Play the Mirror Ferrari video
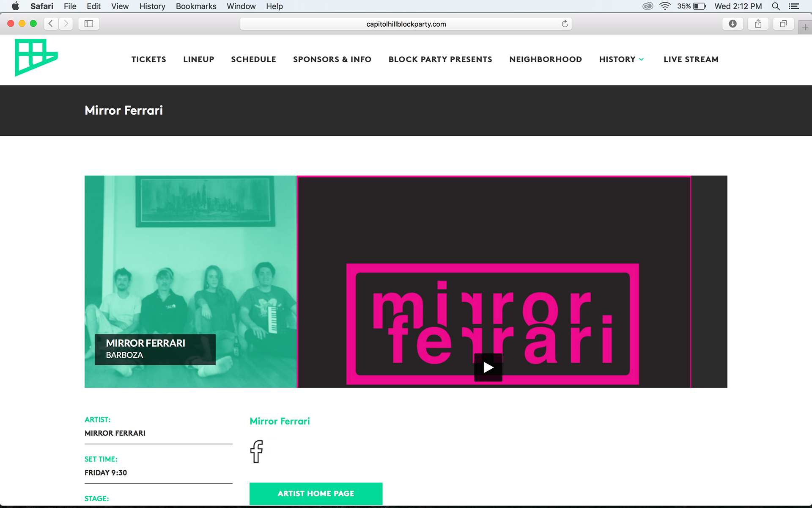Screen dimensions: 812x508 488,367
